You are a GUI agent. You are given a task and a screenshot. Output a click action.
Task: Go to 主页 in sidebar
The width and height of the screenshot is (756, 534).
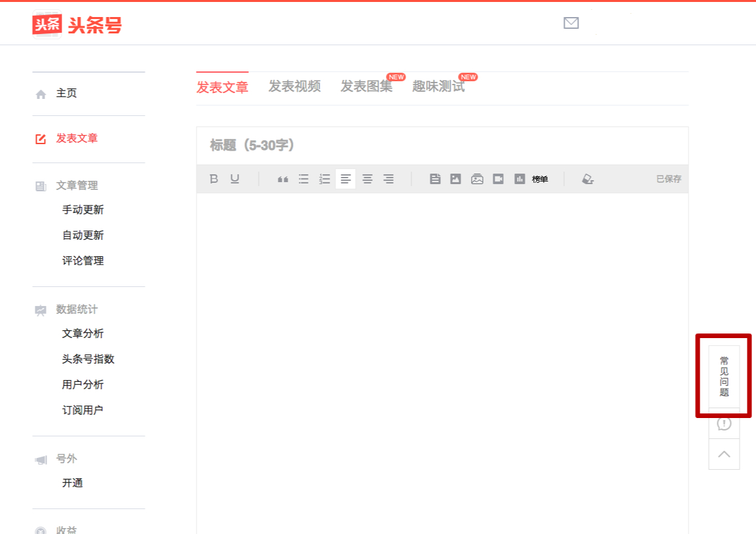pyautogui.click(x=67, y=93)
